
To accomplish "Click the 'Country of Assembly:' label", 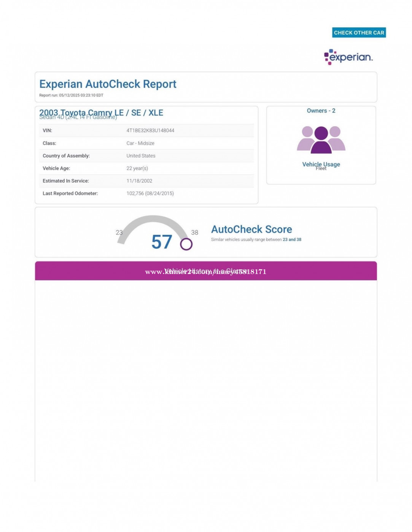I will pos(66,156).
